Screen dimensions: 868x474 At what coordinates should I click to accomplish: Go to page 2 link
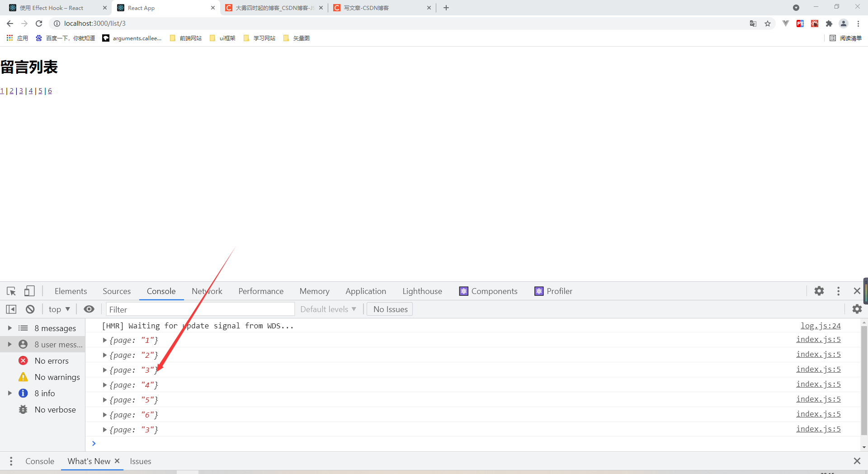(x=11, y=91)
